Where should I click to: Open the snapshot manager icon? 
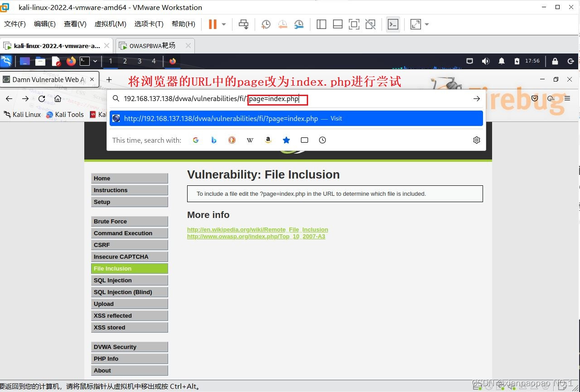tap(299, 24)
